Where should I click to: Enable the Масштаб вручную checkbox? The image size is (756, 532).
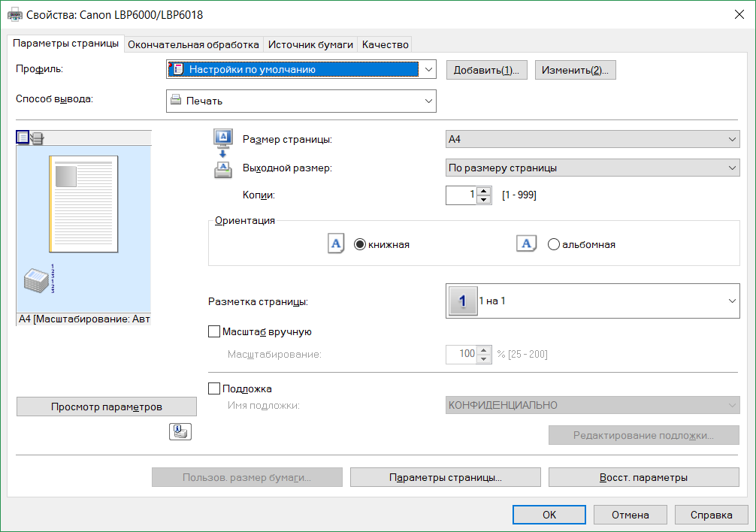pyautogui.click(x=214, y=331)
